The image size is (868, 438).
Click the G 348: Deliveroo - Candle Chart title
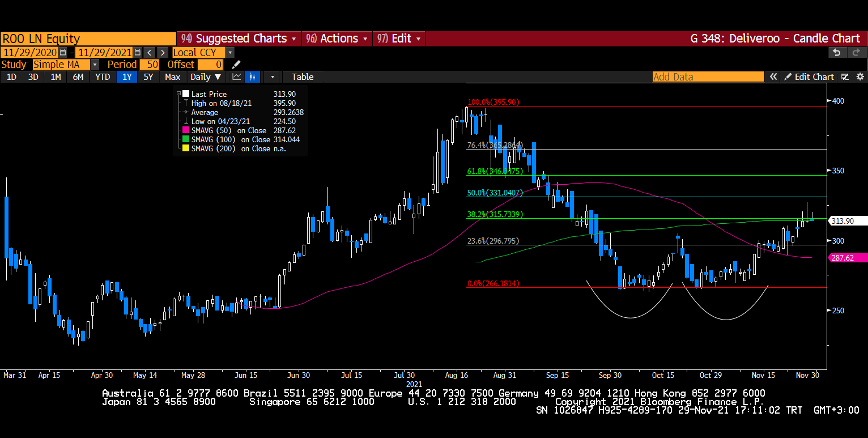point(775,39)
